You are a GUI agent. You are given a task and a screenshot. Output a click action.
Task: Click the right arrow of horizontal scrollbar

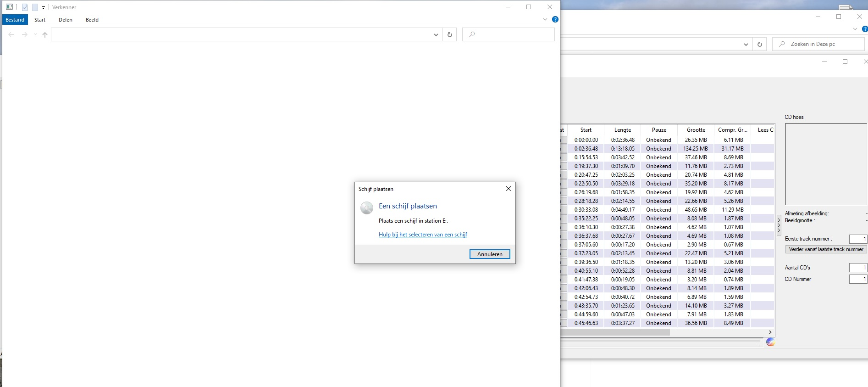point(770,332)
